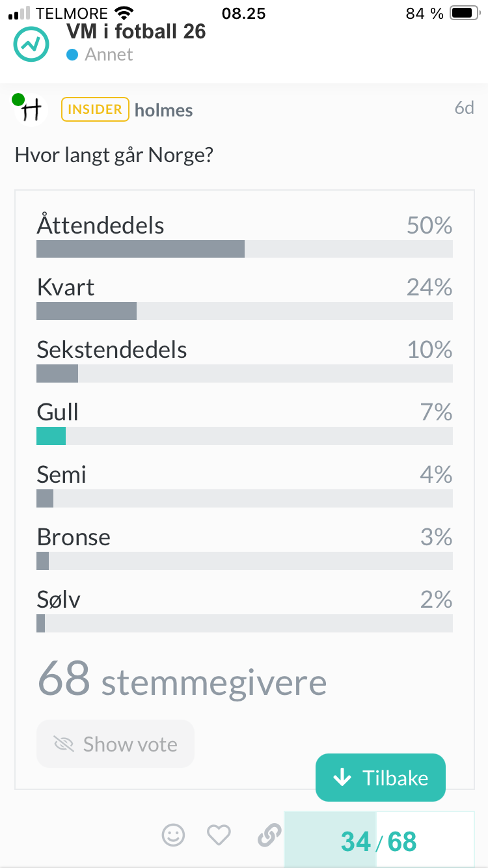Pick the Semi poll option
488x868 pixels.
click(245, 485)
